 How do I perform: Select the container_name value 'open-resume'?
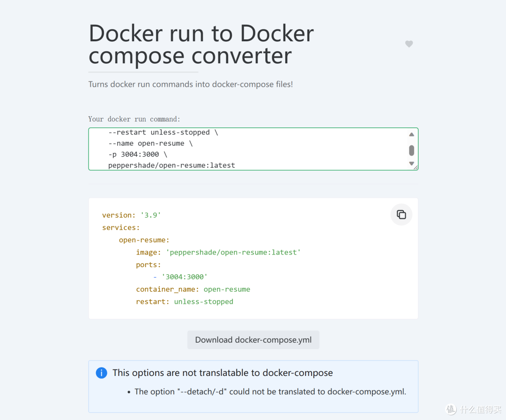[227, 289]
